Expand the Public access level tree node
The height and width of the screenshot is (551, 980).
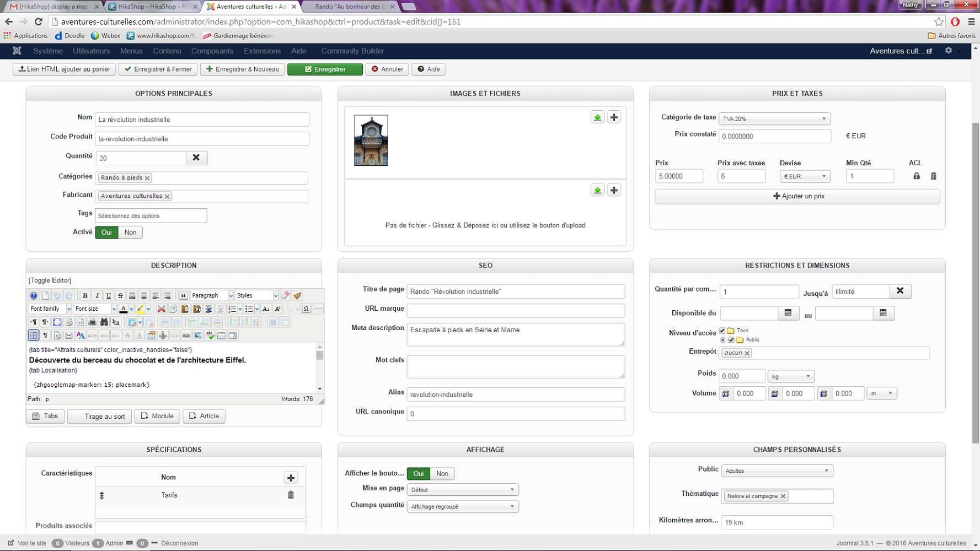coord(723,340)
